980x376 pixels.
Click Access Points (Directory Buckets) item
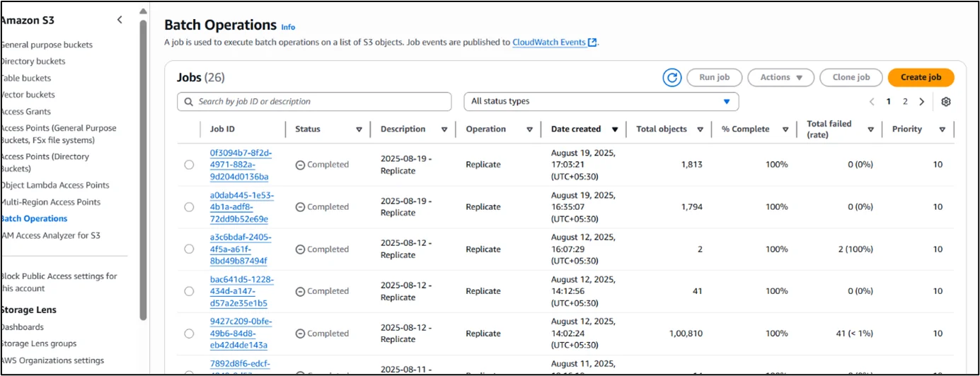pos(45,163)
